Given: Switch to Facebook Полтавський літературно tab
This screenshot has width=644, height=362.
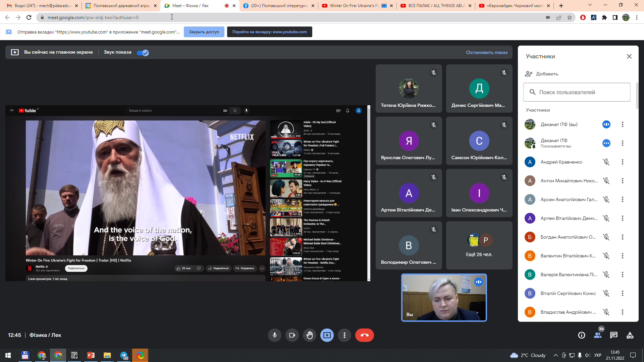Looking at the screenshot, I should [279, 6].
